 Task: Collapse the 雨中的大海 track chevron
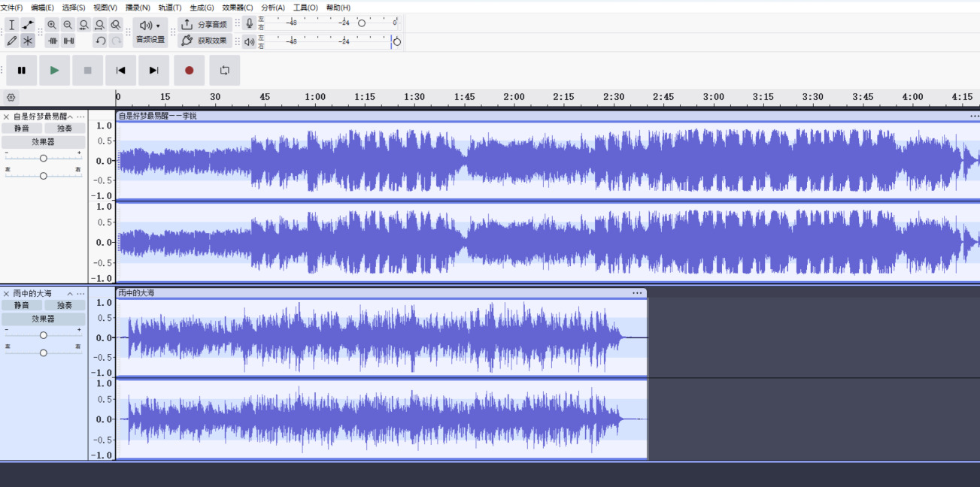[x=70, y=293]
